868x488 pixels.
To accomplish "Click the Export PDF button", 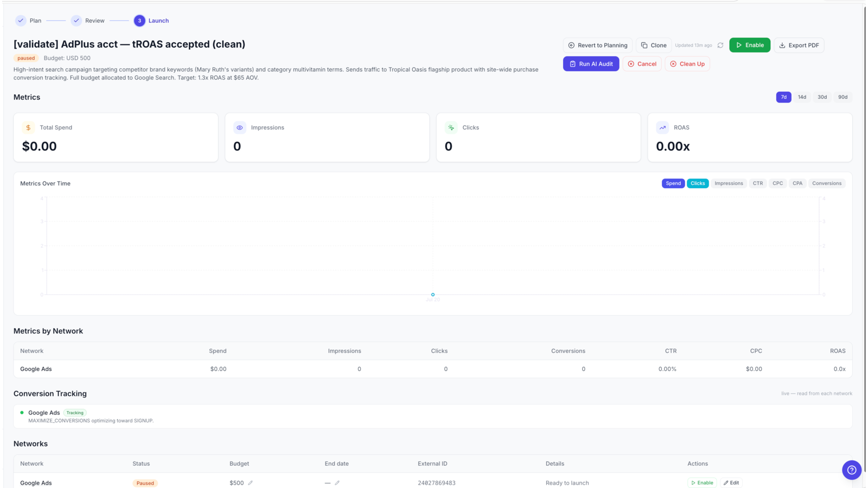I will click(x=799, y=45).
